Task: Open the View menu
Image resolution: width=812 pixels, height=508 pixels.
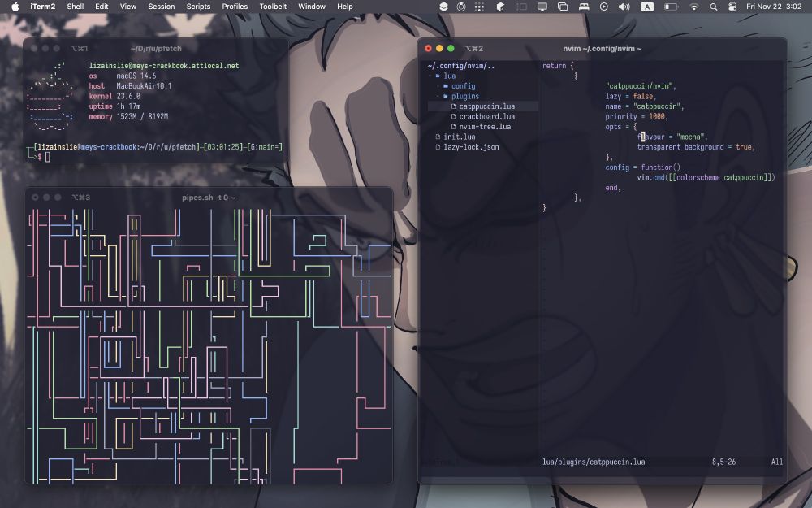Action: pyautogui.click(x=128, y=7)
